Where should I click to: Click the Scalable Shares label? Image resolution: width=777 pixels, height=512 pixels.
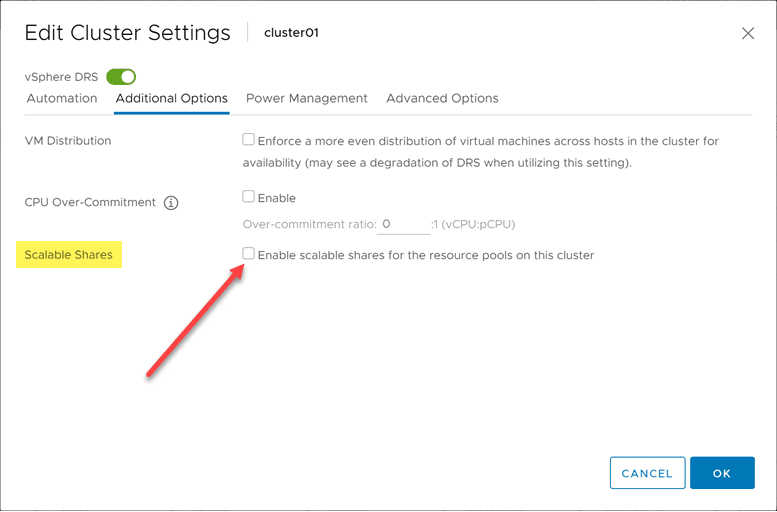[x=69, y=255]
